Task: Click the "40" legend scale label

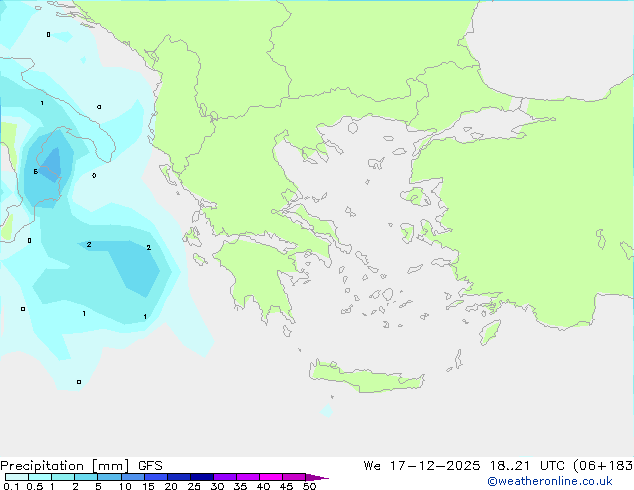Action: point(263,486)
